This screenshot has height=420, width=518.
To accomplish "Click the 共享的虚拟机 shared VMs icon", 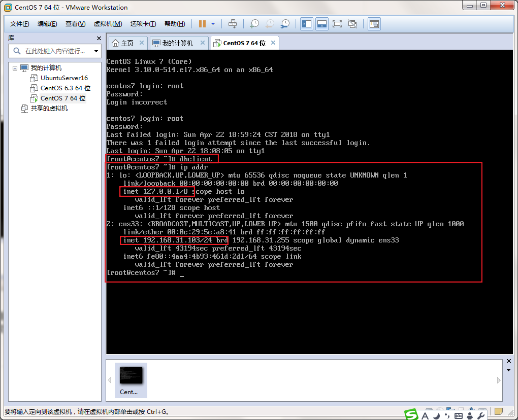I will [24, 109].
